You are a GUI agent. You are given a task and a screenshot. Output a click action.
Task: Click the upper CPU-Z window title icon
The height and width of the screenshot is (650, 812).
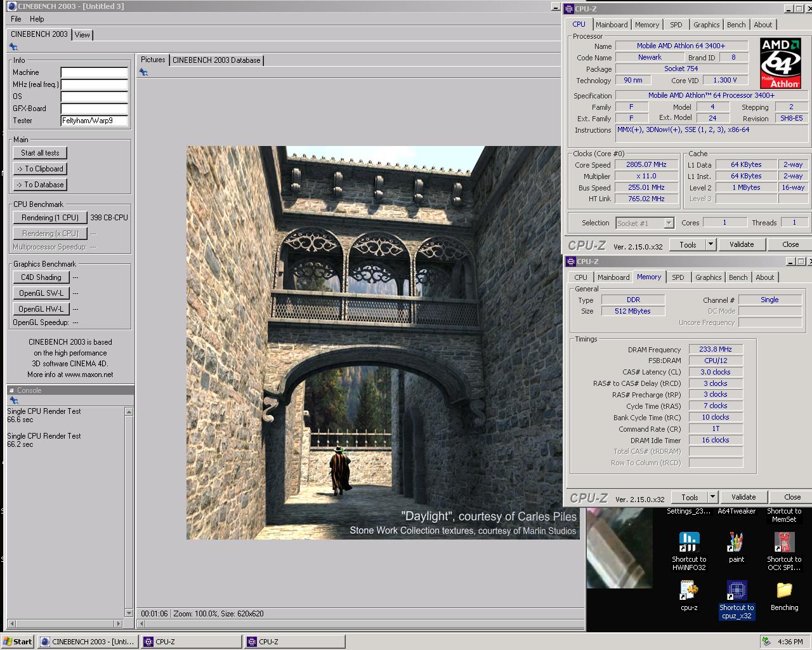[x=569, y=9]
